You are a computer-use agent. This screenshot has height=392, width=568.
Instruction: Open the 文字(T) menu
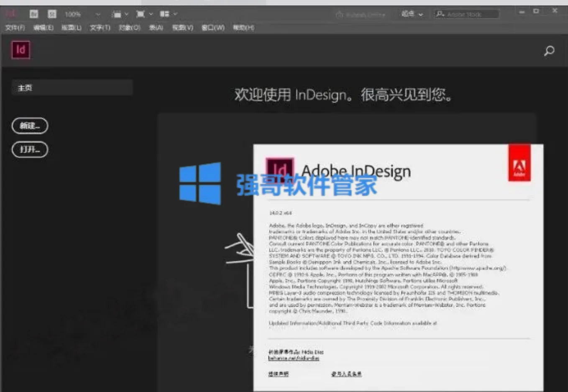pyautogui.click(x=100, y=28)
